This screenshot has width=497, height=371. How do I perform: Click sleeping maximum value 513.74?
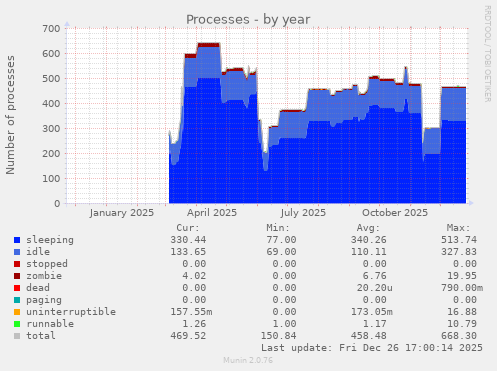tap(459, 240)
